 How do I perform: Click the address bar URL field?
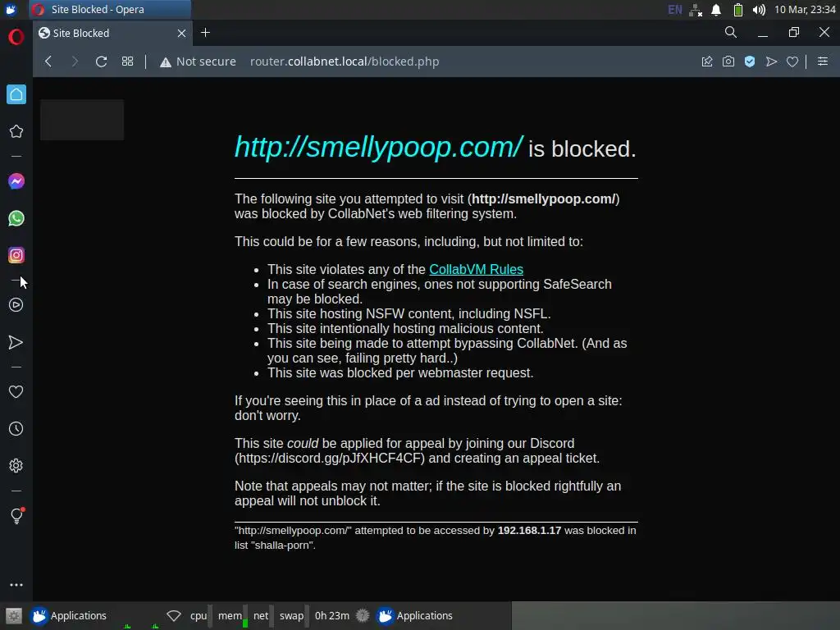pyautogui.click(x=345, y=62)
